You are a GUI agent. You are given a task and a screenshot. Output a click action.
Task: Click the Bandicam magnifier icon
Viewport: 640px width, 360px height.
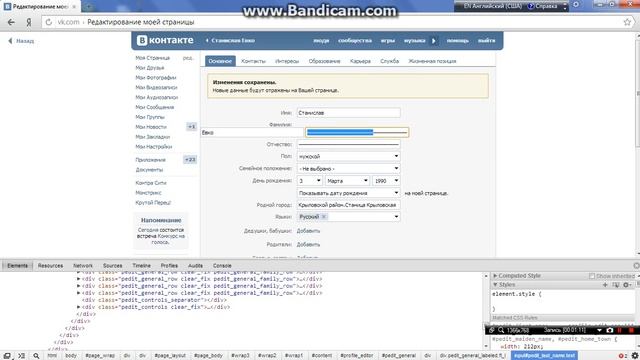501,330
